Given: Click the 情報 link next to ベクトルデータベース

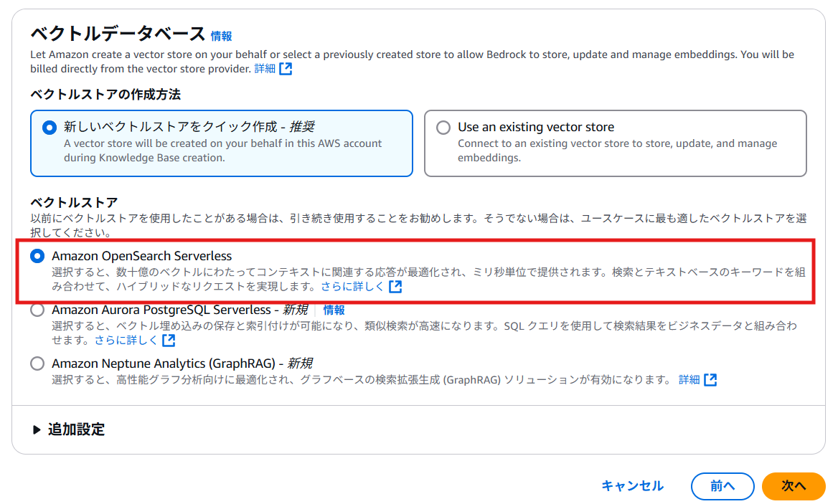Looking at the screenshot, I should coord(221,37).
